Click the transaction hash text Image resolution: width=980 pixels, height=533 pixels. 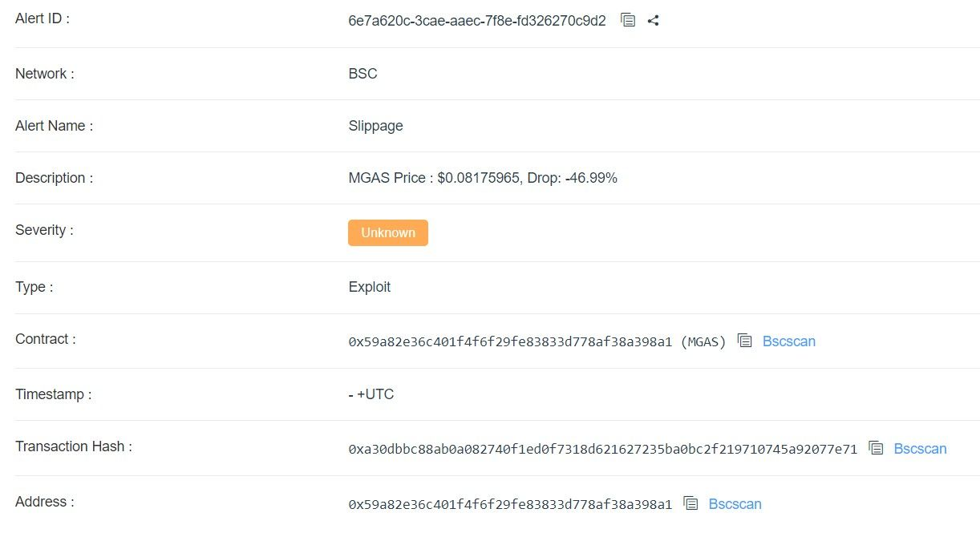pos(603,450)
